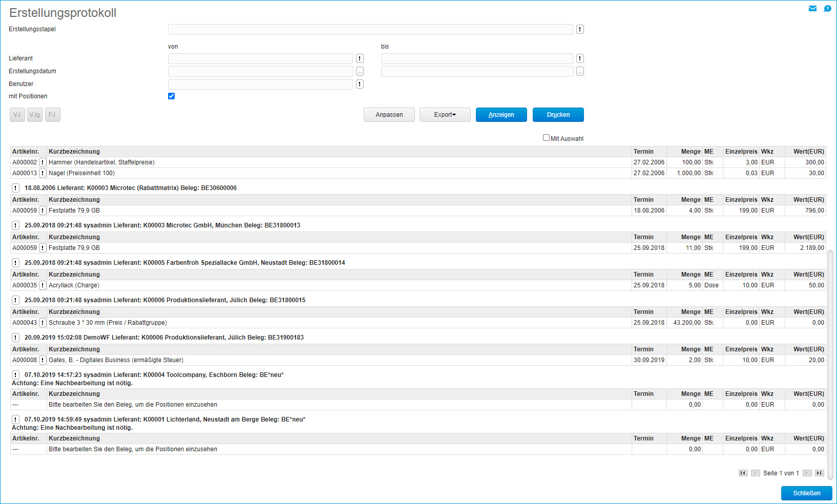Click the info icon next to Acryllack article
This screenshot has width=837, height=504.
point(43,285)
